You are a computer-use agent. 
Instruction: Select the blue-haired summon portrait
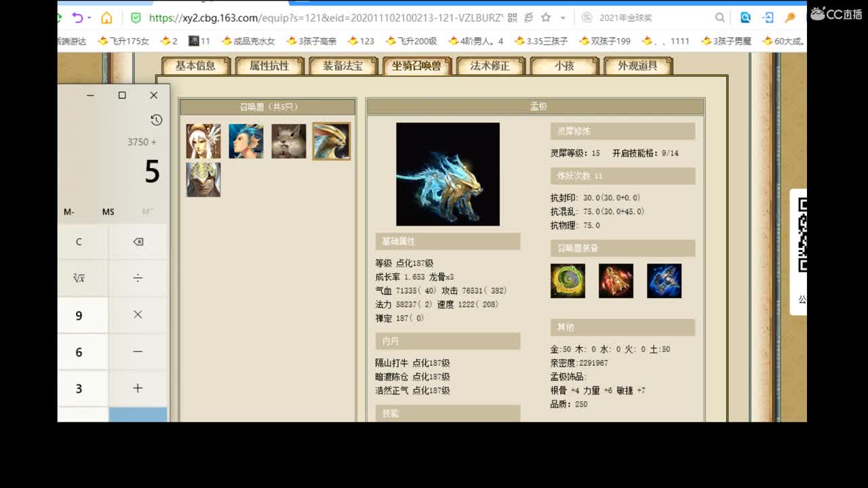pos(246,141)
